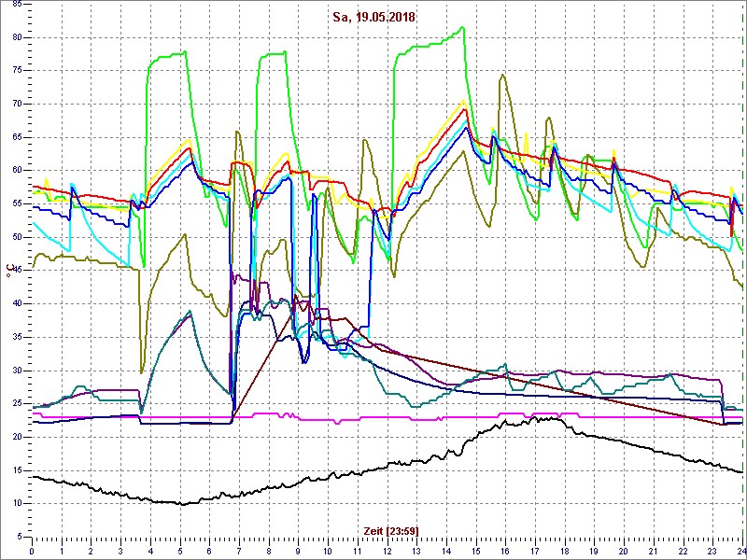
Task: Click hour 22 on the time axis
Action: [683, 551]
